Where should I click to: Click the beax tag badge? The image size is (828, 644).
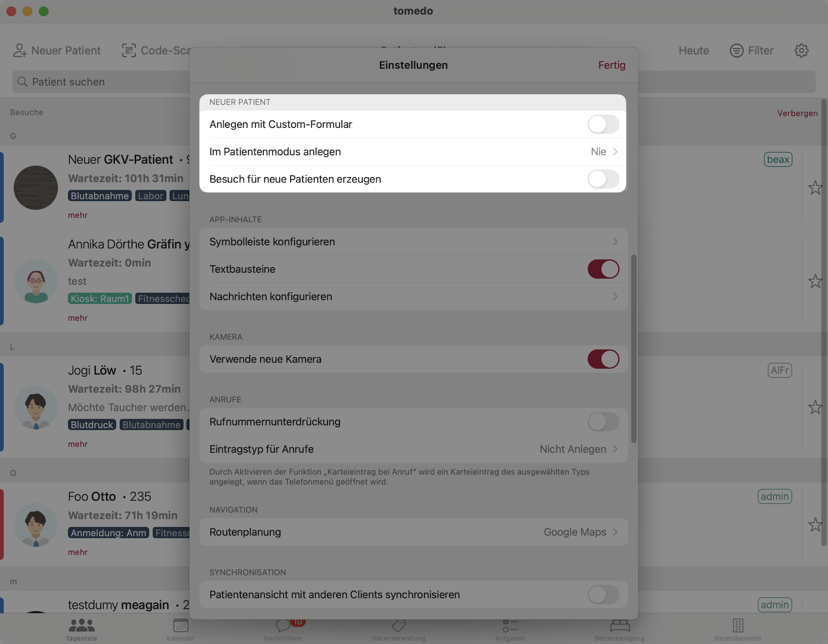778,159
